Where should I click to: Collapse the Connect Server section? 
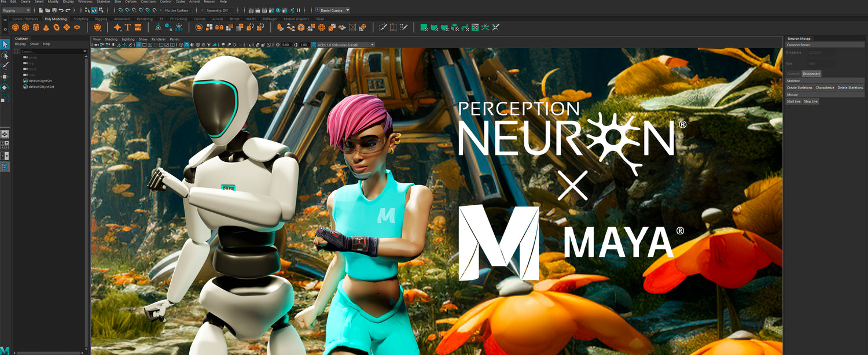(x=825, y=45)
